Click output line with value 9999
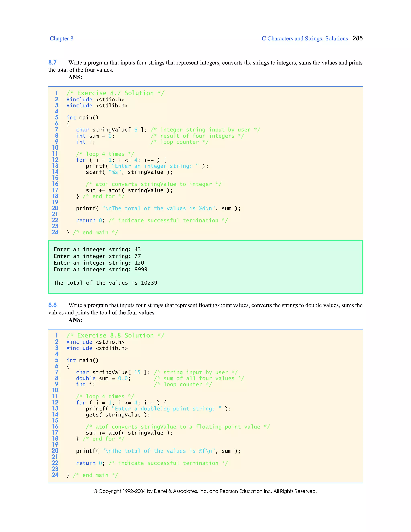The width and height of the screenshot is (411, 532). (x=100, y=269)
